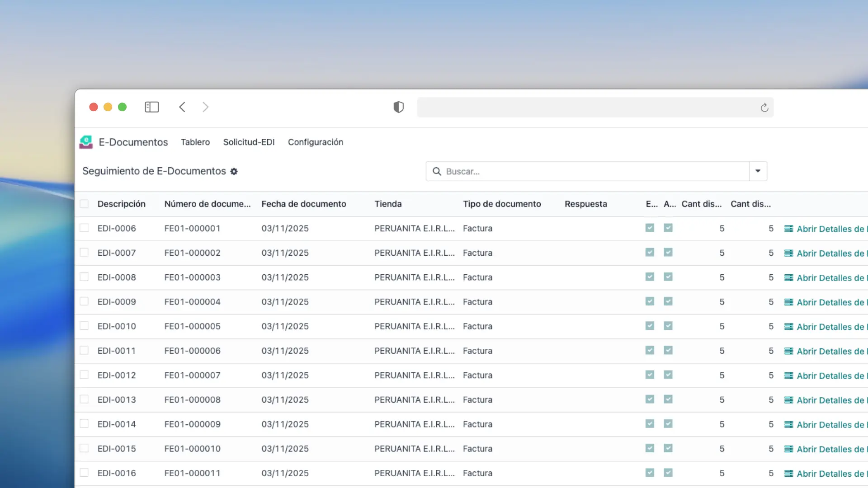Open settings gear beside Seguimiento de E-Documentos
This screenshot has width=868, height=488.
(x=234, y=171)
